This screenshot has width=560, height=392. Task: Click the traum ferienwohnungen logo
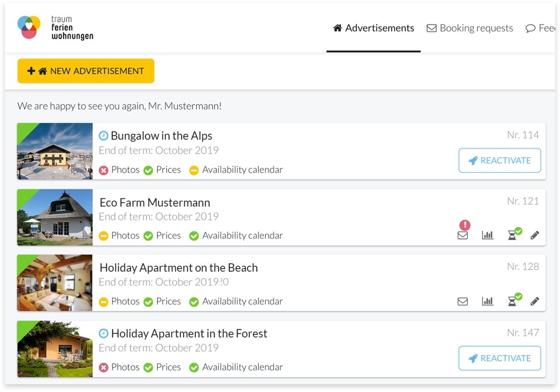pos(55,28)
